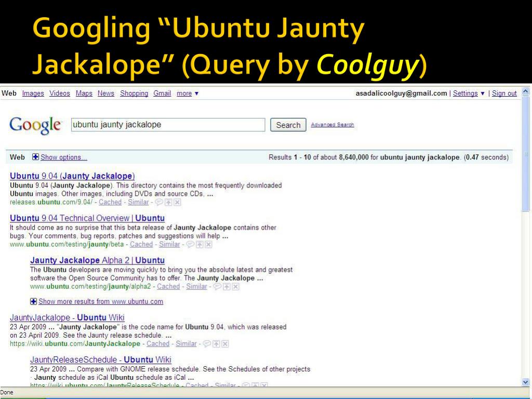This screenshot has height=399, width=532.
Task: Open Settings link
Action: click(x=465, y=94)
